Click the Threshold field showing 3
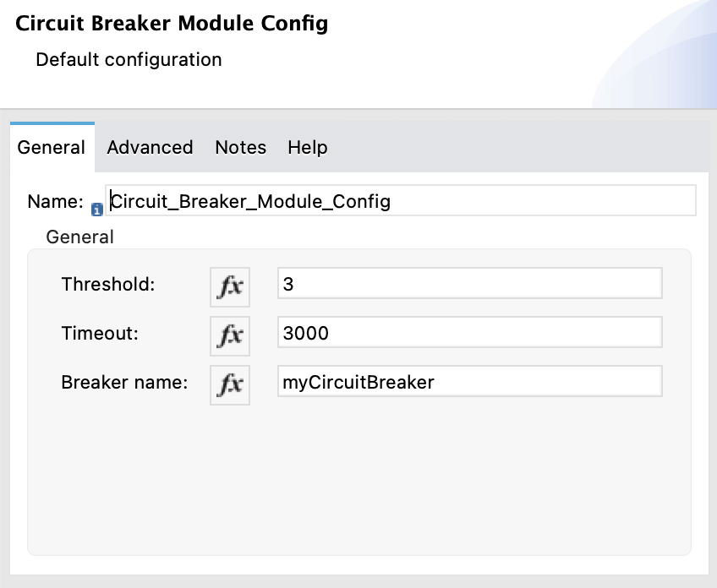The width and height of the screenshot is (717, 588). [469, 284]
